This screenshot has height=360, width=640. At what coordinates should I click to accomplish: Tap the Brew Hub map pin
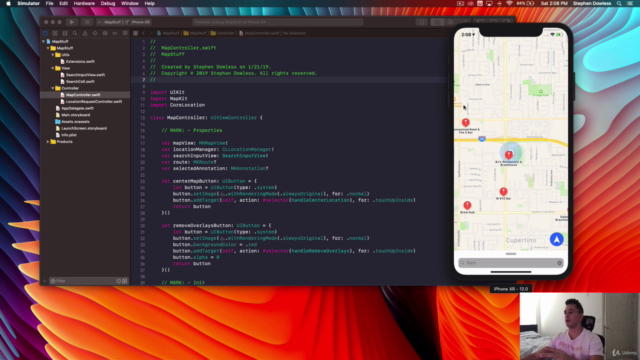467,205
